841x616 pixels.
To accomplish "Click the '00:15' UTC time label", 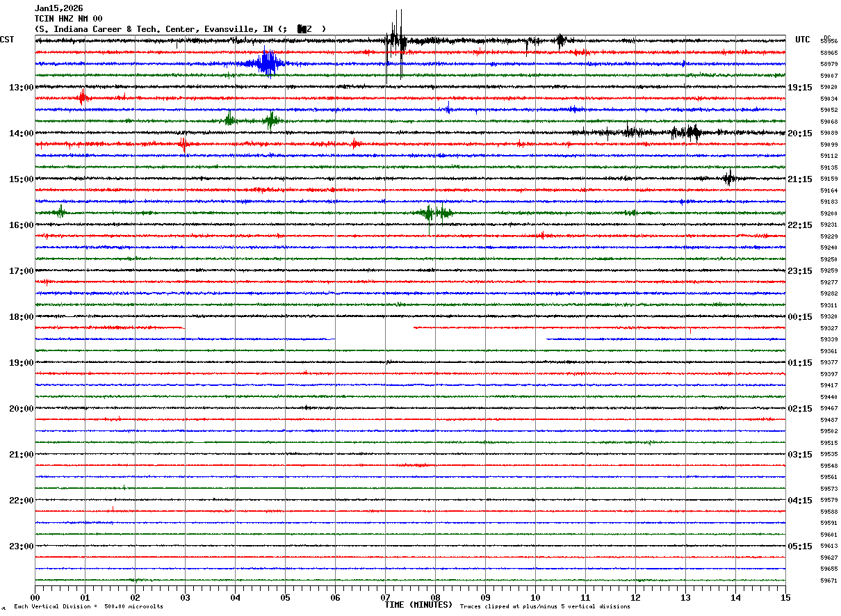I will tap(800, 317).
